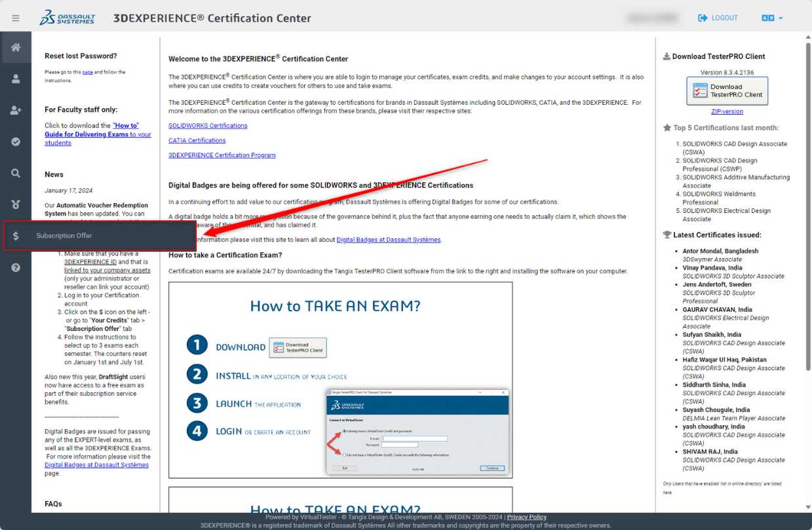Click the first 'How to TAKE AN EXAM' image
The width and height of the screenshot is (812, 530).
pyautogui.click(x=340, y=380)
